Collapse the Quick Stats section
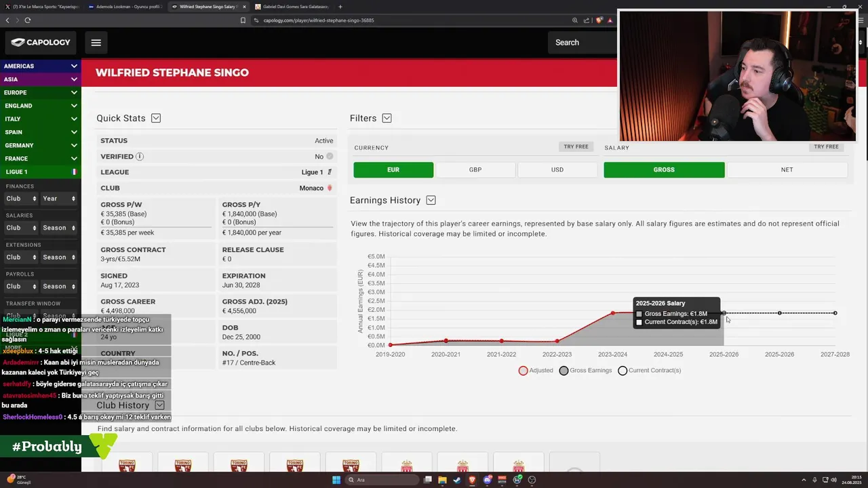 click(156, 118)
